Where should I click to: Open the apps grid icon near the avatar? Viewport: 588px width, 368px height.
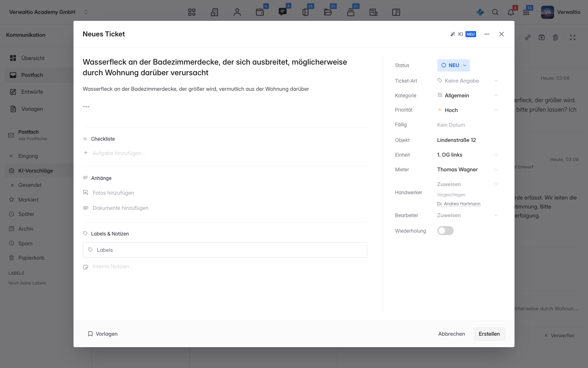[526, 12]
